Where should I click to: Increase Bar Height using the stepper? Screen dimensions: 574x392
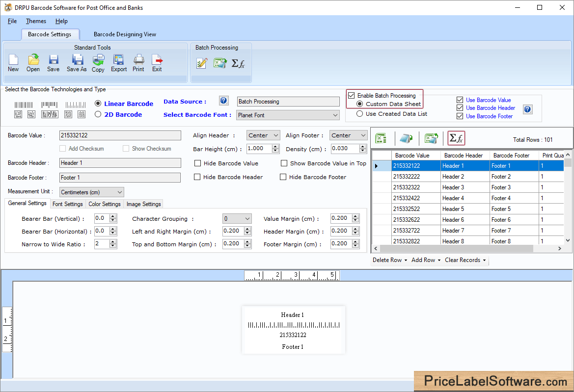275,146
